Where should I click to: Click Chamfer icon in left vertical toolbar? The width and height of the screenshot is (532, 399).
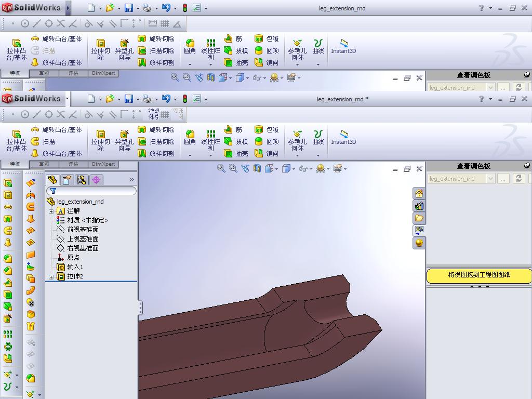[8, 271]
